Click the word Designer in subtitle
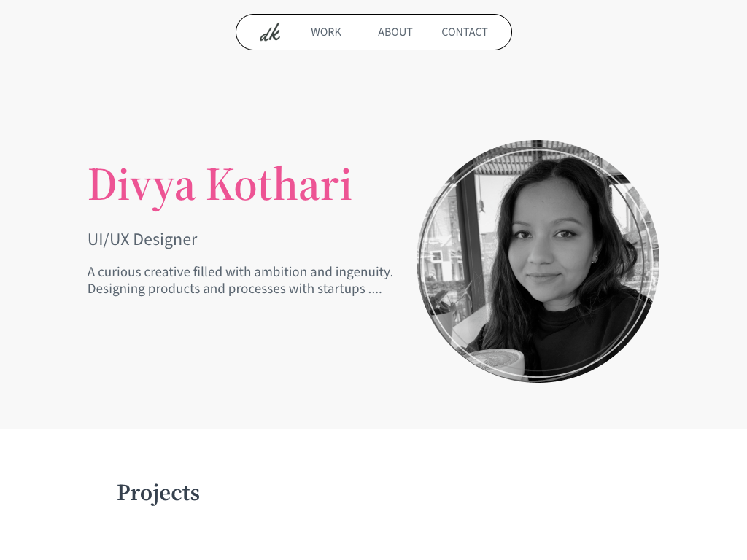747x560 pixels. 166,239
